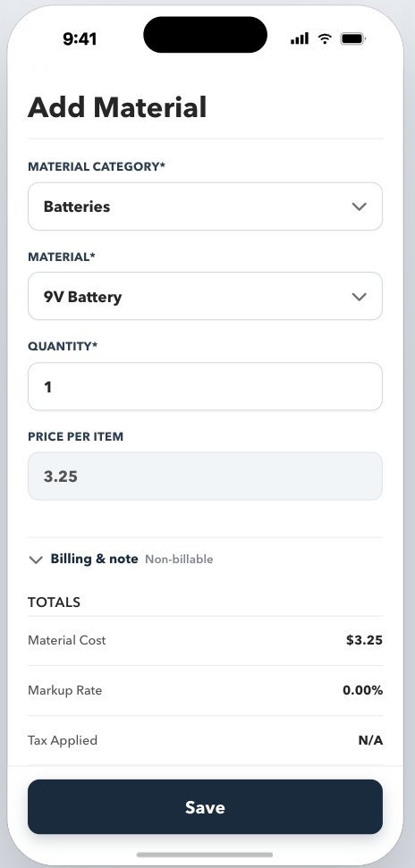This screenshot has width=415, height=868.
Task: Click the Quantity input field
Action: (x=205, y=386)
